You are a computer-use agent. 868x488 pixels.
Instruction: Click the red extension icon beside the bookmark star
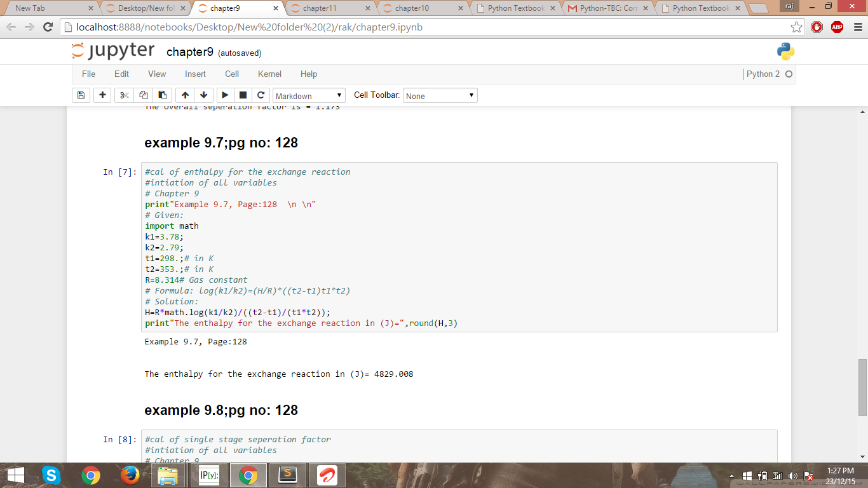[x=817, y=27]
